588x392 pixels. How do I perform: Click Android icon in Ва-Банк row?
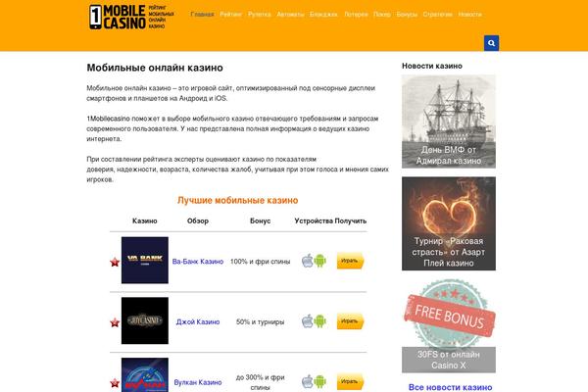[x=319, y=261]
